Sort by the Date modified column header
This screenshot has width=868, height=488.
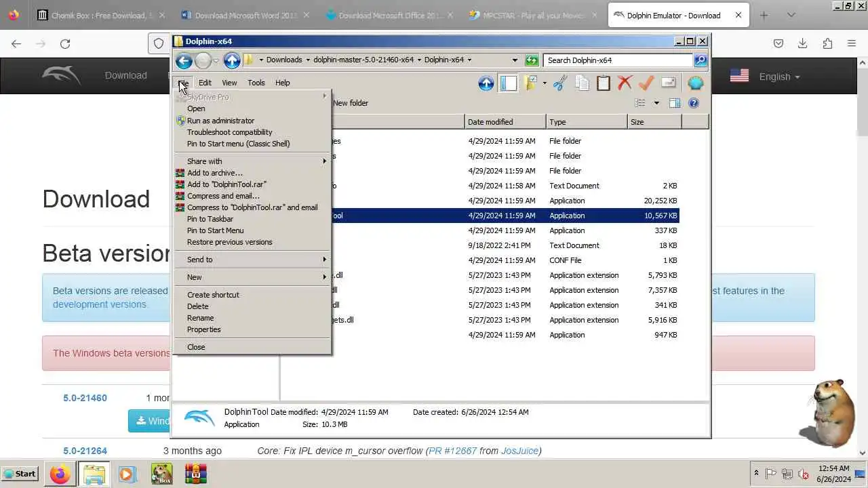coord(506,122)
